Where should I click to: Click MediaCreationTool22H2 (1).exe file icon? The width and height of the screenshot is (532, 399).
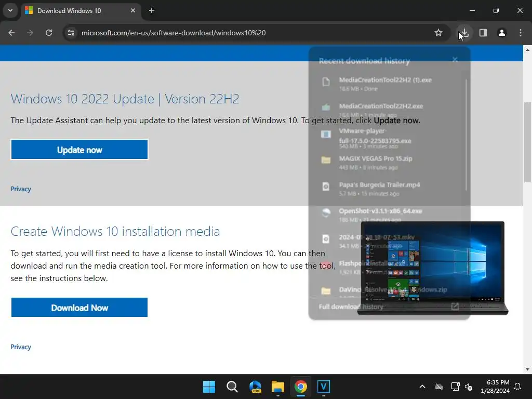(326, 82)
